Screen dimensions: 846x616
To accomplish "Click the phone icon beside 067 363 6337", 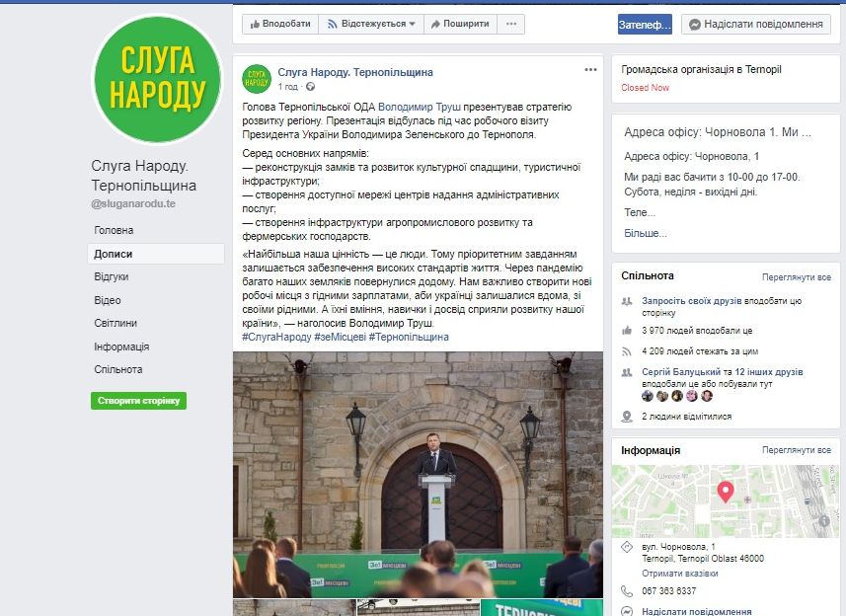I will click(x=627, y=591).
